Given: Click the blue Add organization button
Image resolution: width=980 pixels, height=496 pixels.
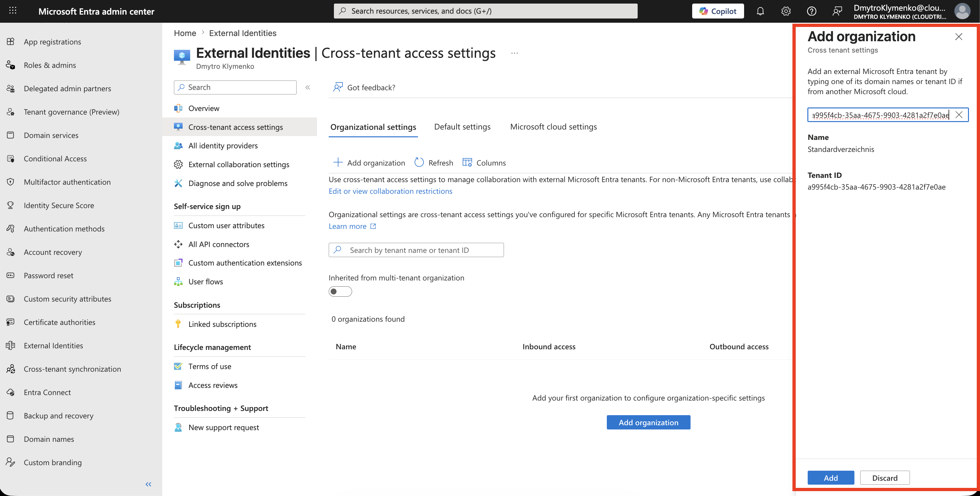Looking at the screenshot, I should coord(648,422).
